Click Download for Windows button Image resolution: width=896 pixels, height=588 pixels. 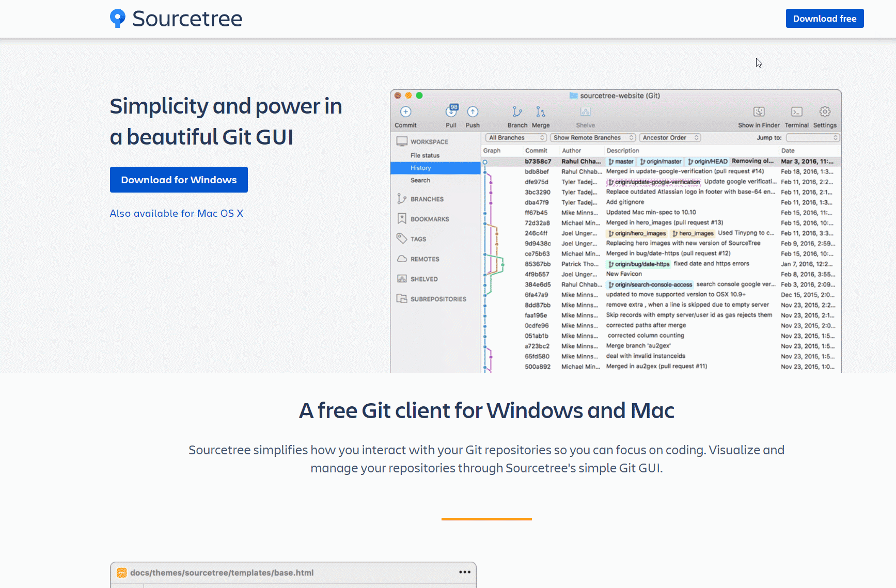[179, 180]
